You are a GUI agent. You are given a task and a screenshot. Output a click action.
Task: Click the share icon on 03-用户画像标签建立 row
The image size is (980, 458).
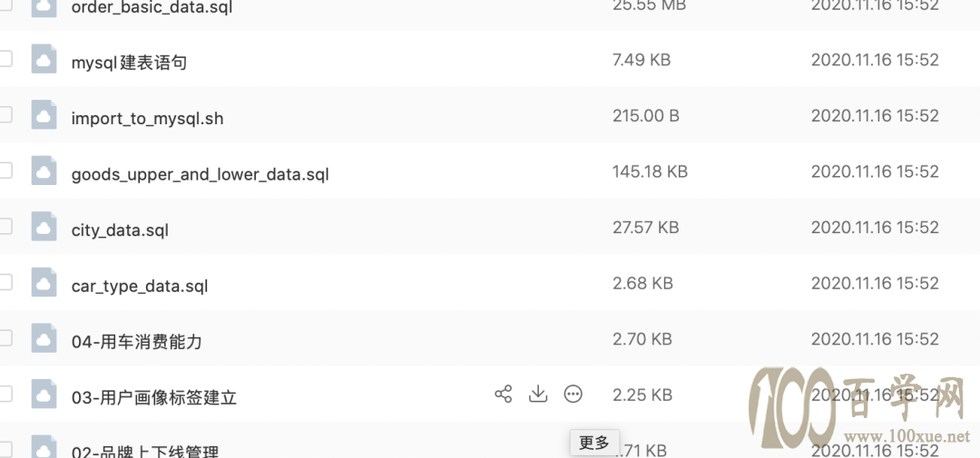coord(503,395)
